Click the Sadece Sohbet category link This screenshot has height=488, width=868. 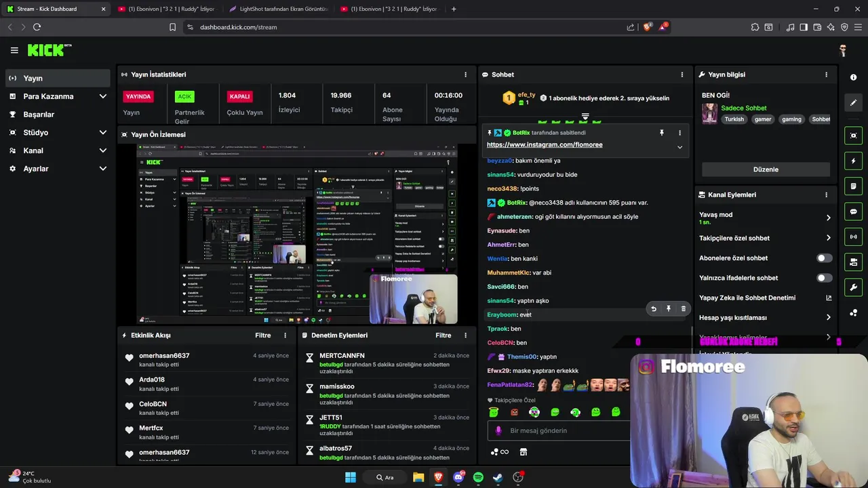pyautogui.click(x=744, y=108)
